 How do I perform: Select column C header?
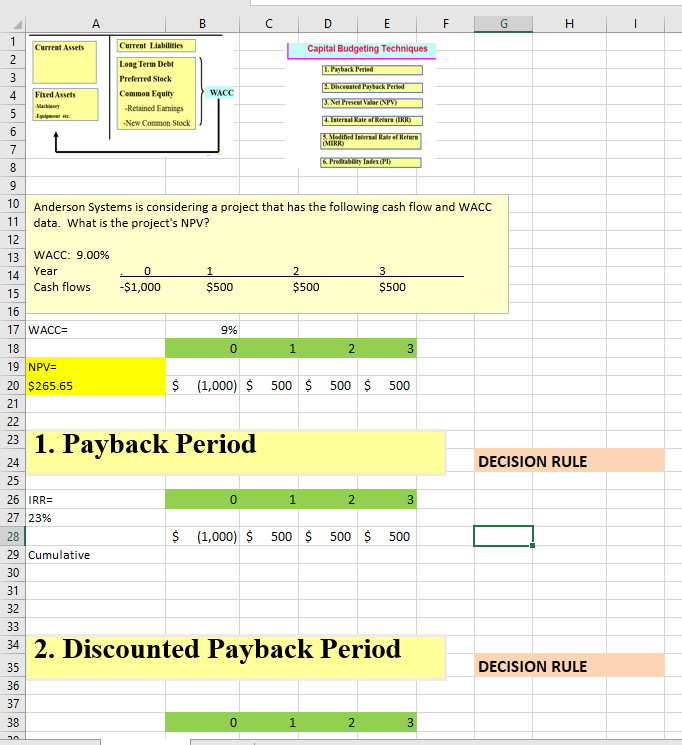269,24
